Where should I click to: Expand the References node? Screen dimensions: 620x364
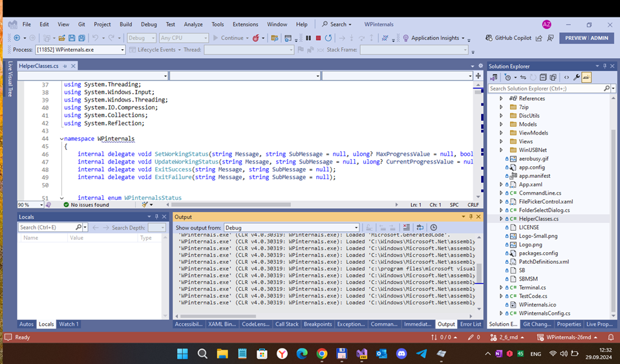(x=502, y=98)
